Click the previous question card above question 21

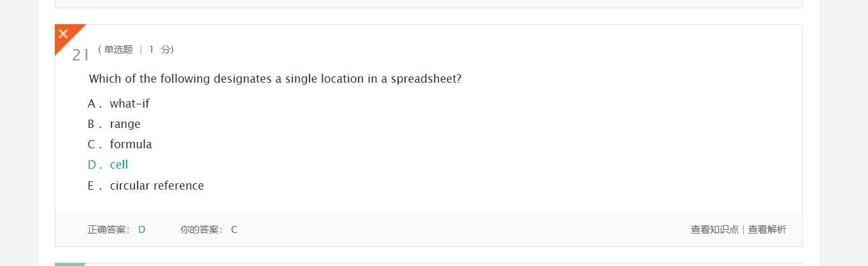point(429,4)
